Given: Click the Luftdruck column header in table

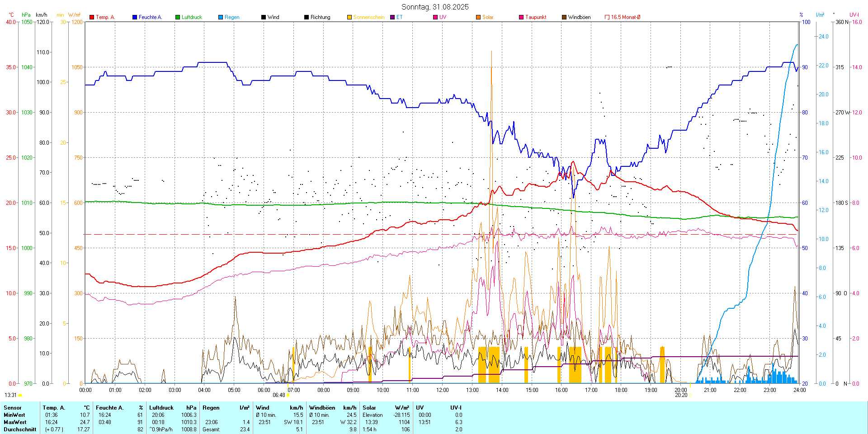Looking at the screenshot, I should [161, 408].
